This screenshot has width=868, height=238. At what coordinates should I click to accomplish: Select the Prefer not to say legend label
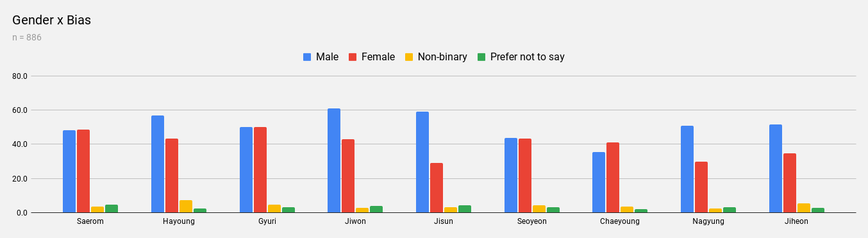528,57
